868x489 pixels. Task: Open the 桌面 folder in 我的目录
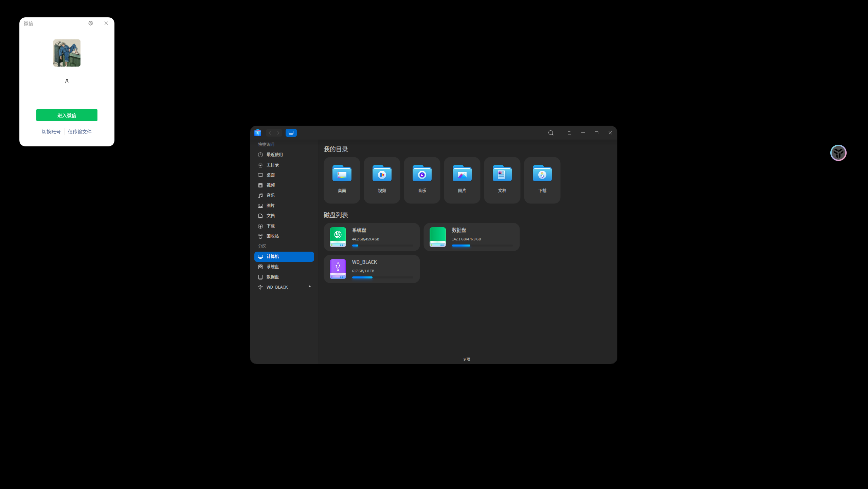point(342,180)
